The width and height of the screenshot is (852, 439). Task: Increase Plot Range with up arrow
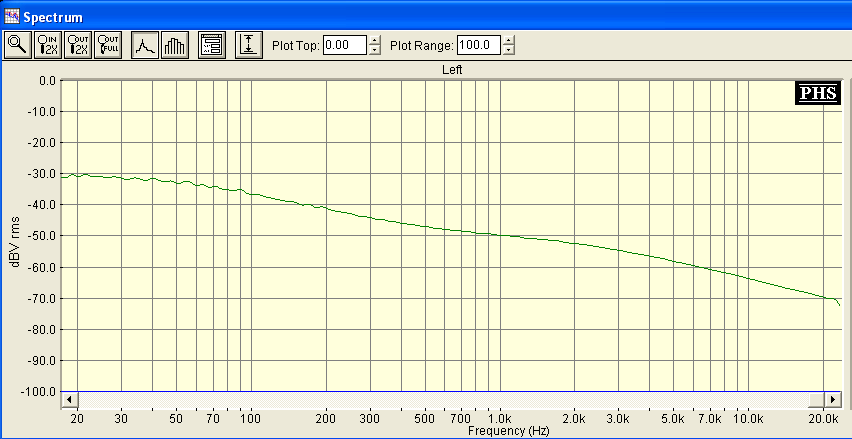[508, 40]
